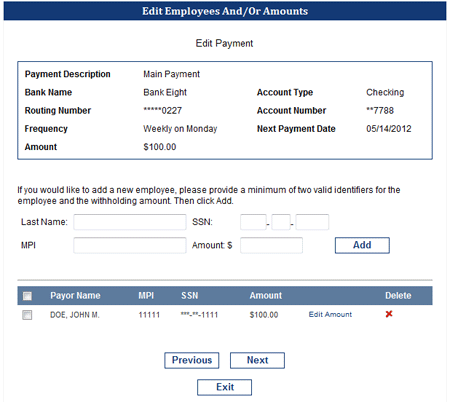
Task: Click the first SSN segment field
Action: (253, 222)
